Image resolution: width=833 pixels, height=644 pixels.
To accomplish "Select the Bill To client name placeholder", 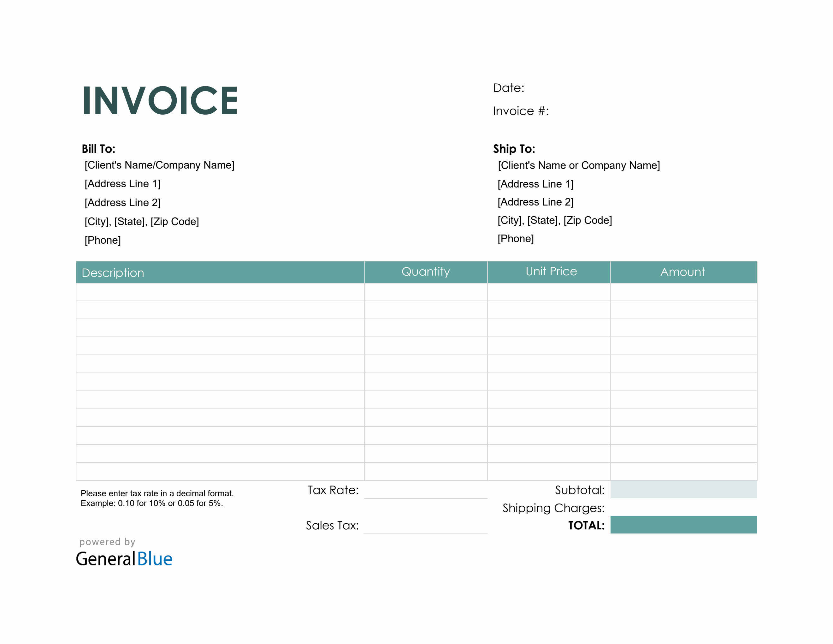I will tap(159, 165).
